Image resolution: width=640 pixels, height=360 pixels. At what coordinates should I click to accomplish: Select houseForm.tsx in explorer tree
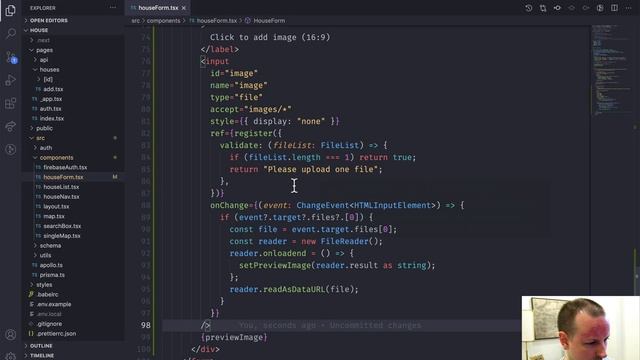pyautogui.click(x=63, y=177)
